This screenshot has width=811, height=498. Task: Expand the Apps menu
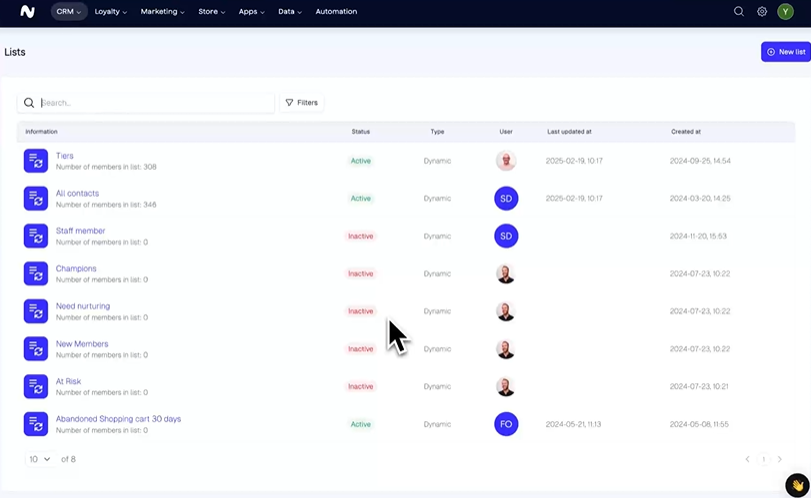tap(251, 11)
